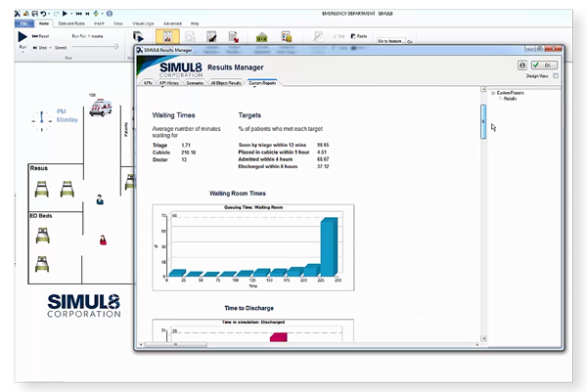Switch to the KPIs tab
The height and width of the screenshot is (392, 587).
[x=149, y=83]
